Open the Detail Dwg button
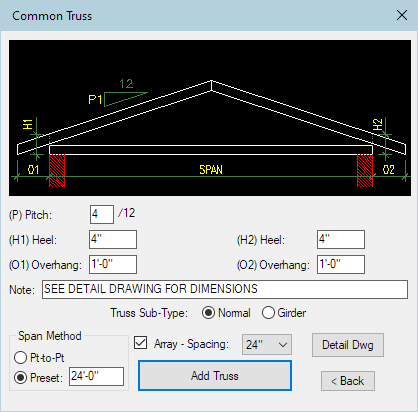The height and width of the screenshot is (412, 418). click(348, 345)
